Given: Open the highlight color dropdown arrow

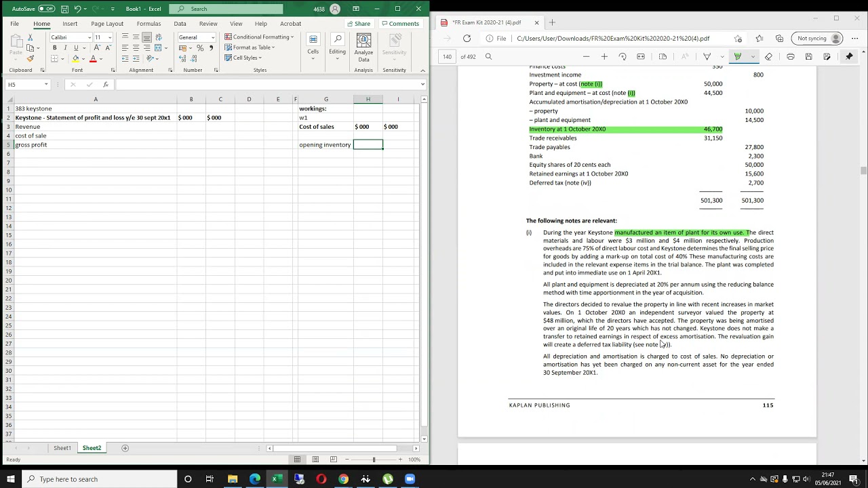Looking at the screenshot, I should tap(751, 56).
